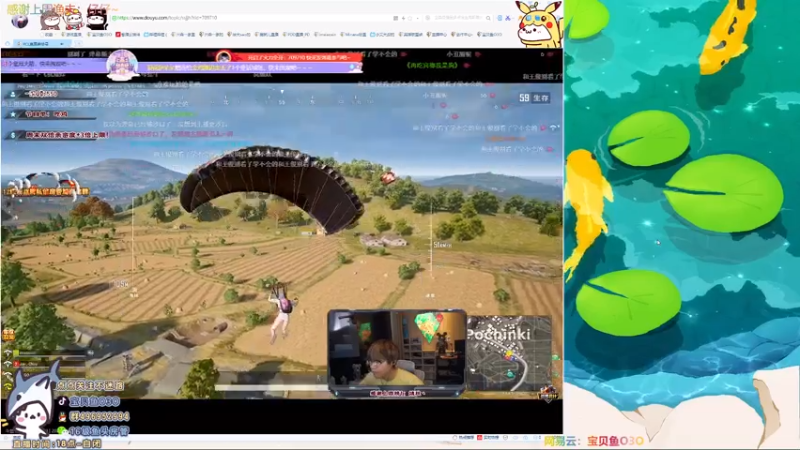Open the dropdown arrow on the browser tab
The width and height of the screenshot is (800, 450).
tap(62, 44)
